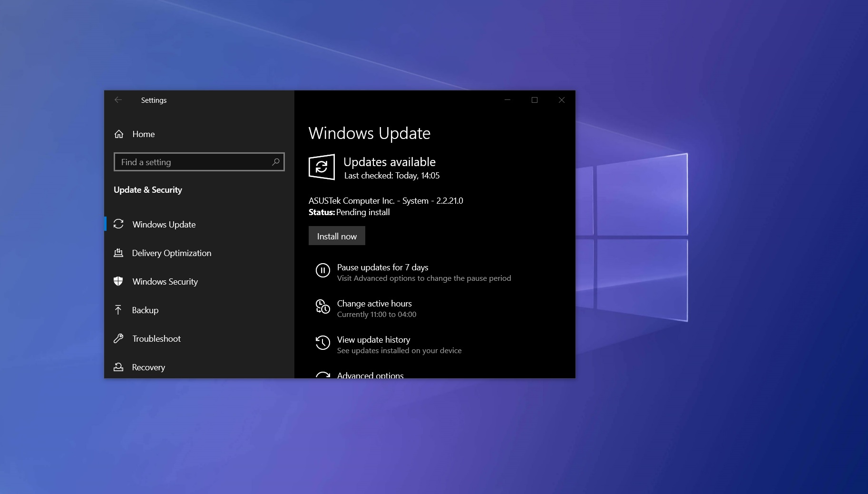
Task: Click the Windows Update page title
Action: tap(370, 133)
